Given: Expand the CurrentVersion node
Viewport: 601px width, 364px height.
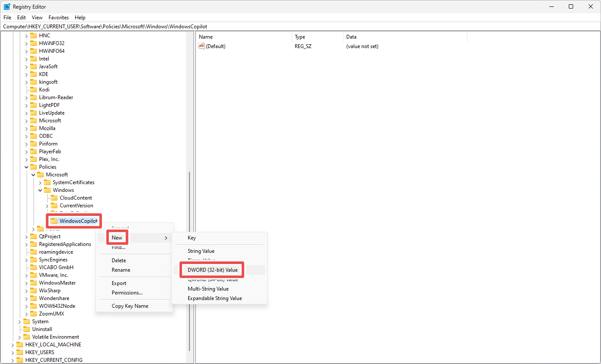Looking at the screenshot, I should click(47, 206).
